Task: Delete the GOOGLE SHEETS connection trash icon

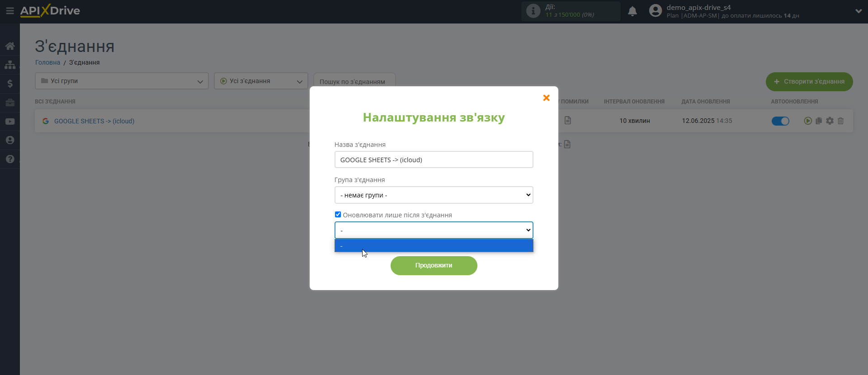Action: [x=840, y=121]
